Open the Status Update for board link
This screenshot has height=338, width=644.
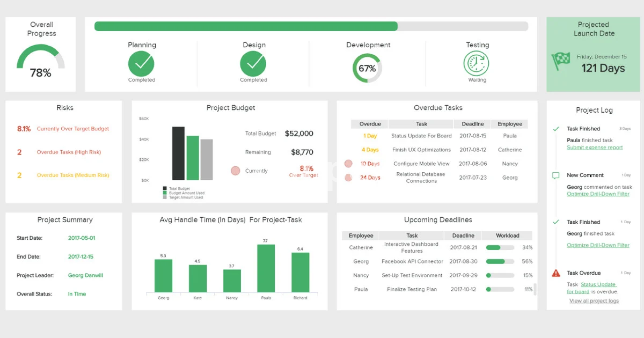(x=598, y=285)
